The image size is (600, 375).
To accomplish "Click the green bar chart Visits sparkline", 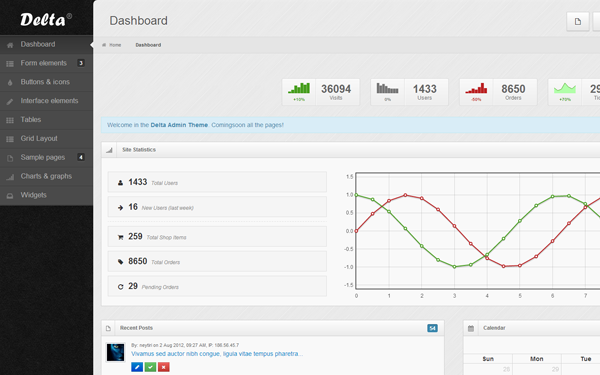I will point(299,88).
